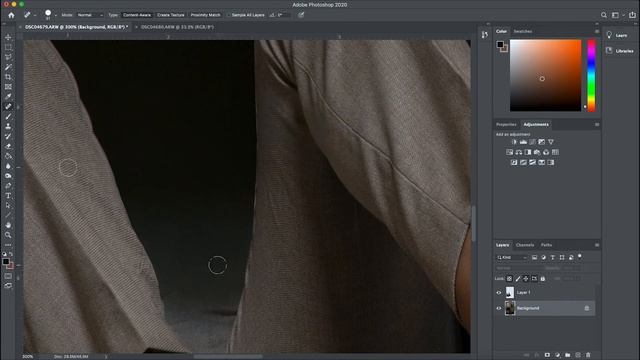Open the blend Mode dropdown set to Normal
Viewport: 640px width, 360px height.
[x=90, y=15]
